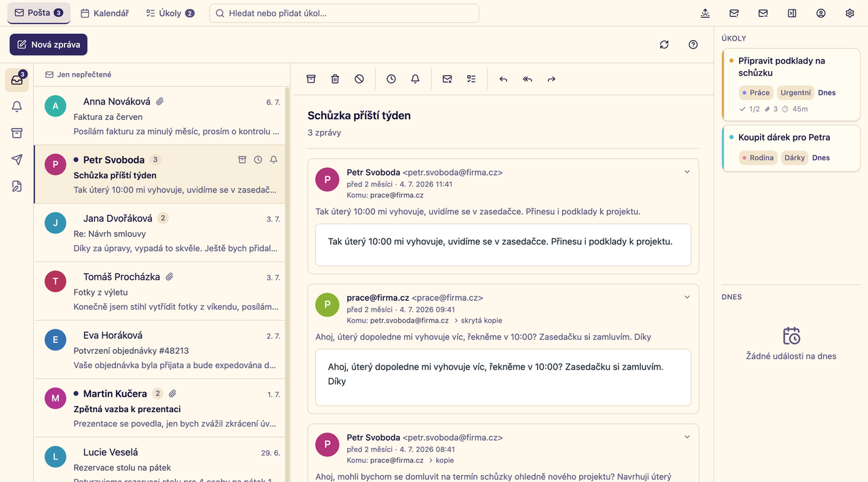Click the '1/2' subtask counter on task
The image size is (868, 482).
point(750,109)
